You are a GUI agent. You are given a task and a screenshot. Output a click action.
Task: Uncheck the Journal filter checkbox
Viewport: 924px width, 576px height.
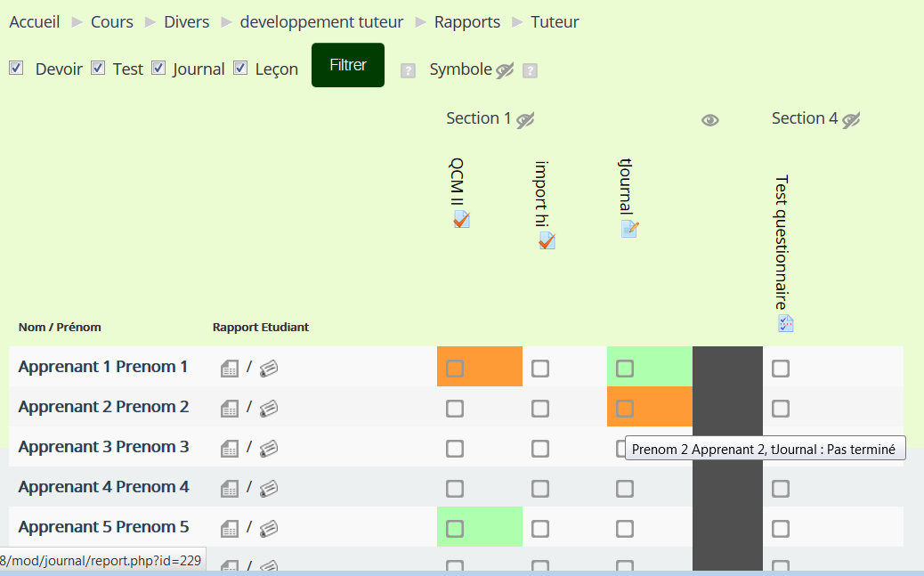[158, 68]
